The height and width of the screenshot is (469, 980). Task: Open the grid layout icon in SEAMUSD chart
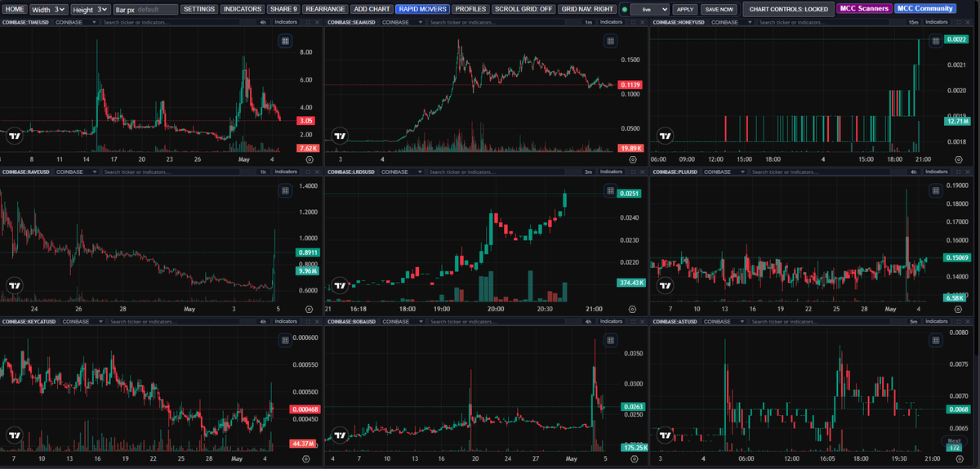(x=610, y=41)
